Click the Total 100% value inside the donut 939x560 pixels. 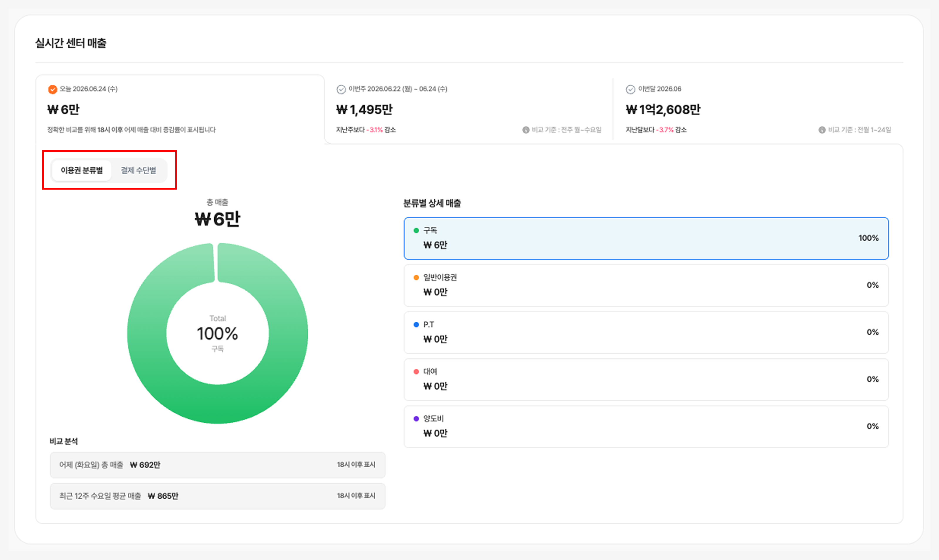pyautogui.click(x=217, y=334)
